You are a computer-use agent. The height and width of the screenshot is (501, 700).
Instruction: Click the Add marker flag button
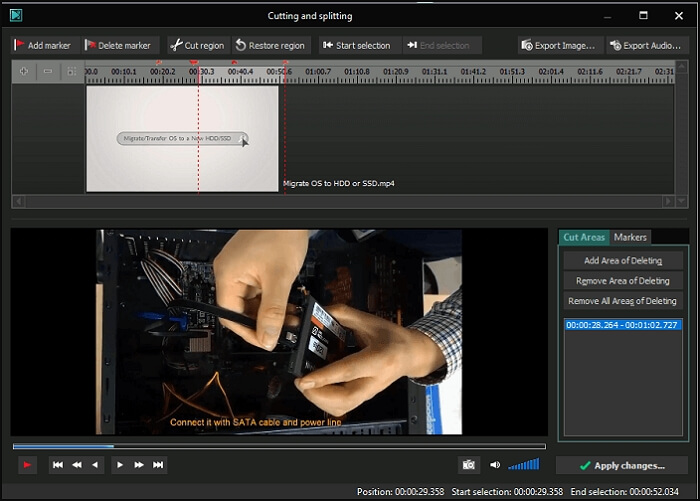[x=43, y=45]
